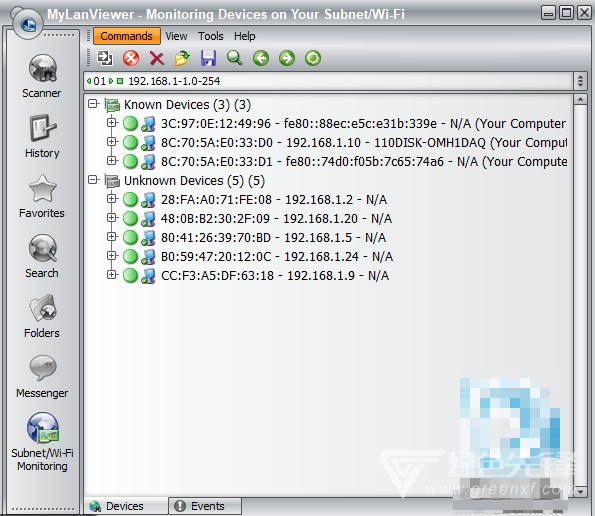Viewport: 595px width, 516px height.
Task: Select device row 192.168.1.24
Action: coord(277,256)
